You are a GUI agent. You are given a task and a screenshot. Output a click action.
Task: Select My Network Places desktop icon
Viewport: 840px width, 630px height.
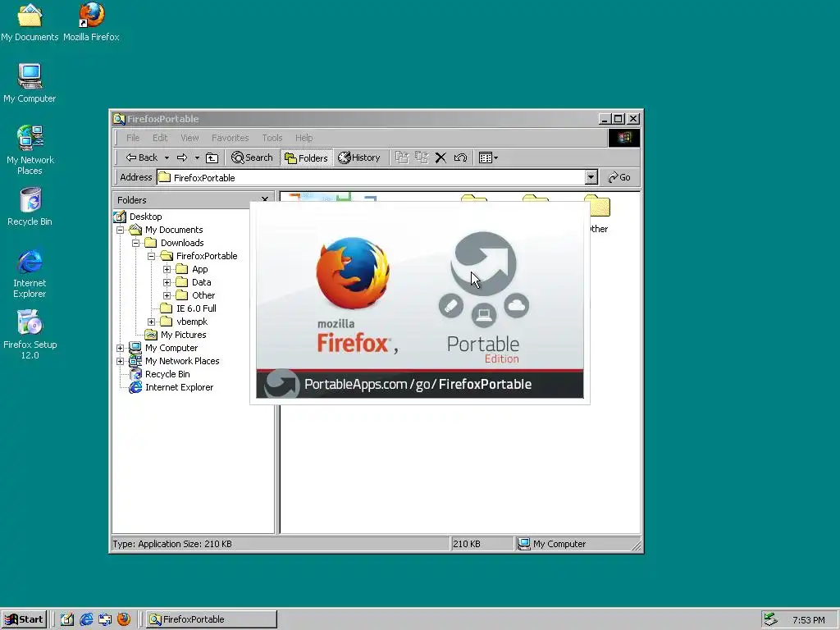point(30,150)
